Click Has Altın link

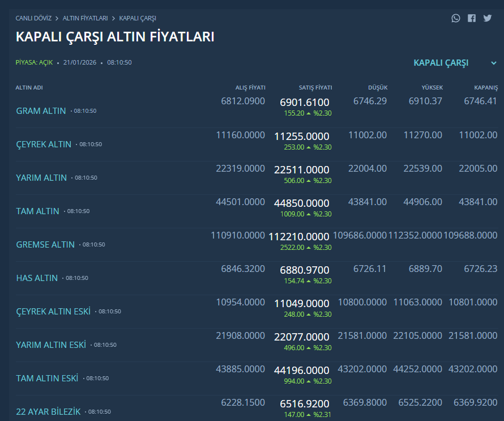click(37, 278)
